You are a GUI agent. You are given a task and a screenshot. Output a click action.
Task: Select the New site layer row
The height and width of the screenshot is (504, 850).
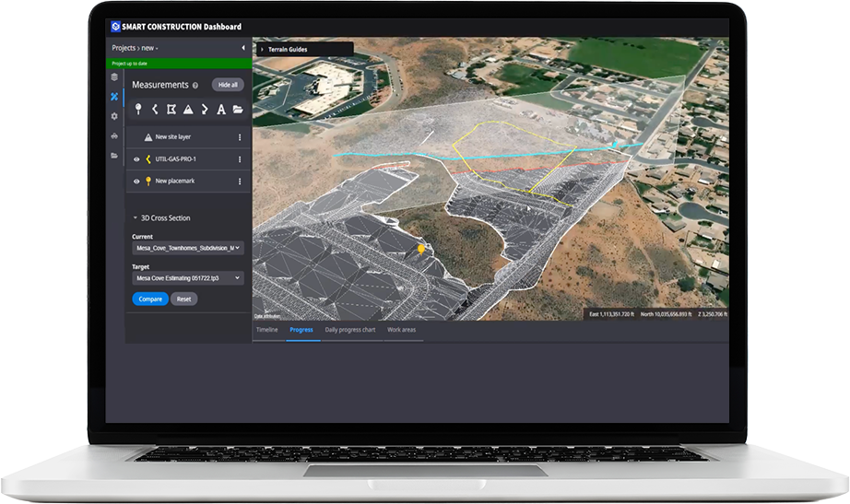(x=188, y=137)
